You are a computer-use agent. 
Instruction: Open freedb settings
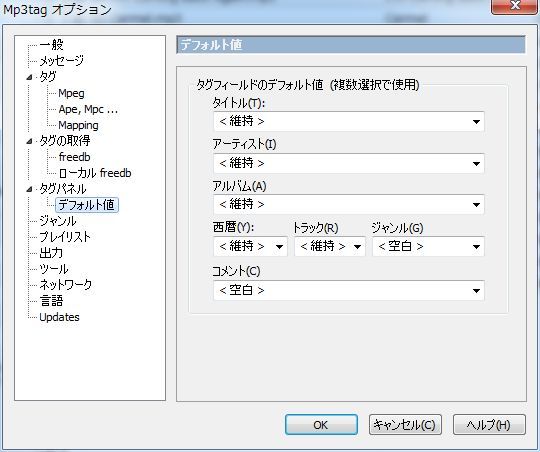pyautogui.click(x=74, y=157)
